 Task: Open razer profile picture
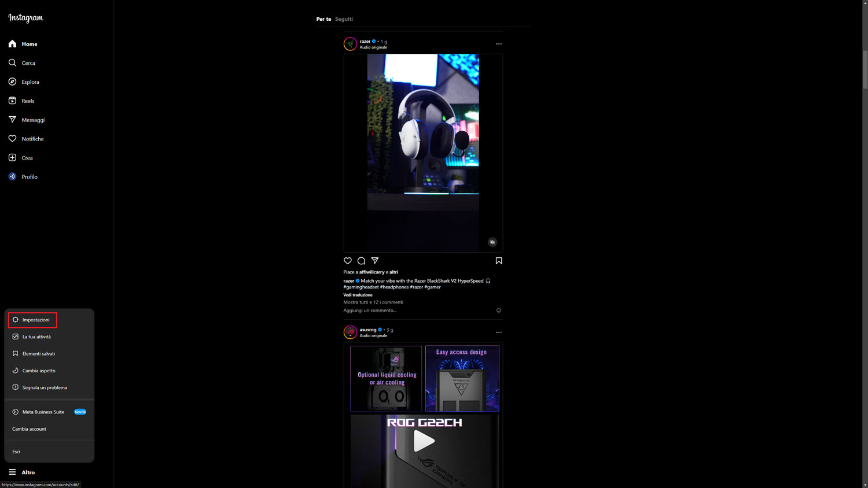point(350,44)
